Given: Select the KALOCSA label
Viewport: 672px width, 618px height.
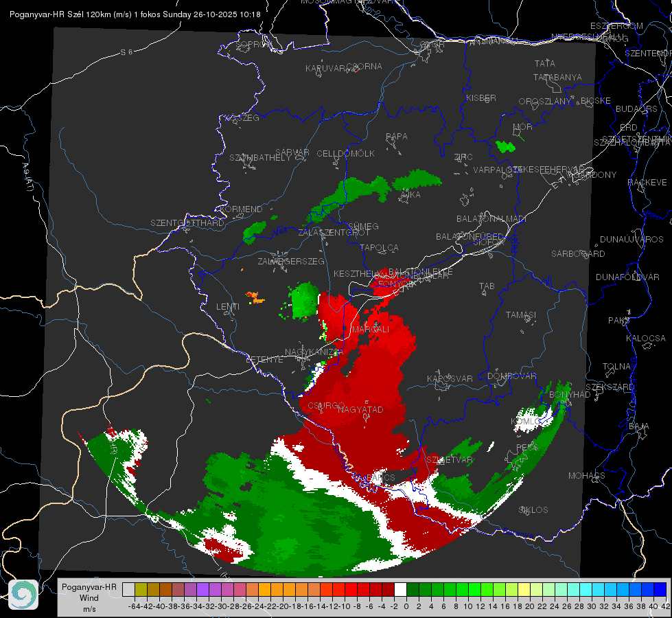Looking at the screenshot, I should coord(645,339).
